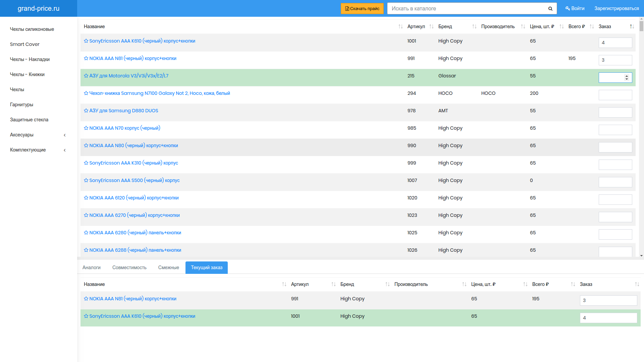Sort catalog by Всего column
The height and width of the screenshot is (362, 644).
tap(592, 26)
